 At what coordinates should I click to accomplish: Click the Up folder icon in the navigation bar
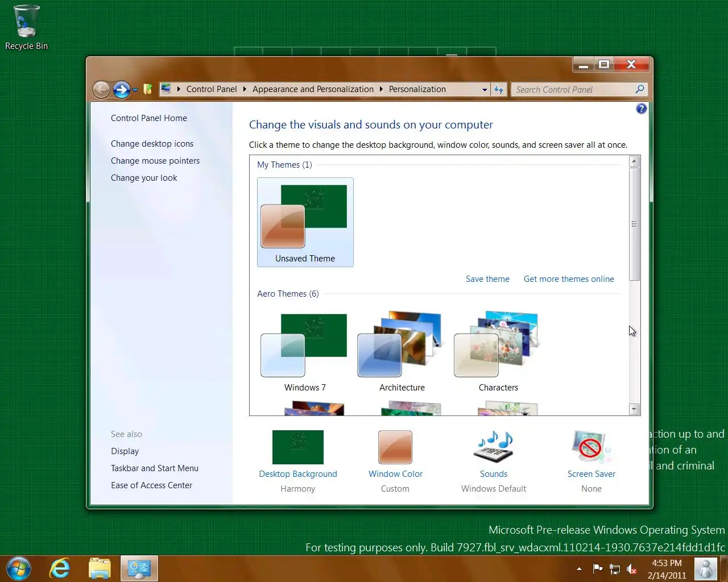click(148, 89)
